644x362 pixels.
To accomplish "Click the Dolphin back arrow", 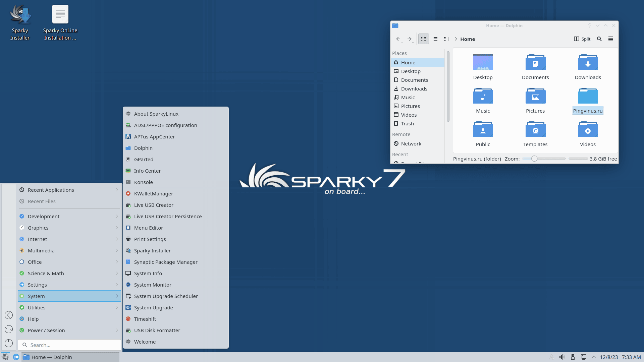I will pyautogui.click(x=398, y=39).
